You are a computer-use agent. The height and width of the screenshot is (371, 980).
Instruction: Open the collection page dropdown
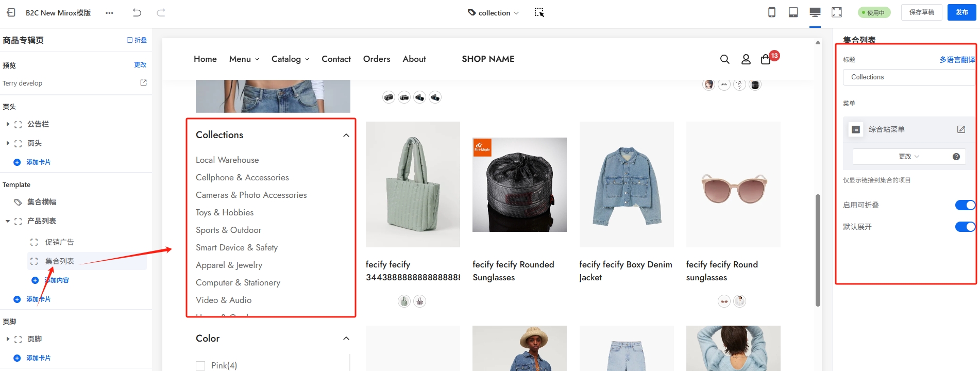pyautogui.click(x=494, y=13)
